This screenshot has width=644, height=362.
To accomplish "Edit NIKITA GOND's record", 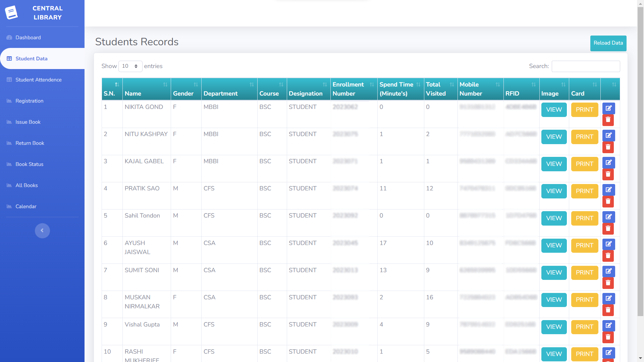I will [x=608, y=109].
